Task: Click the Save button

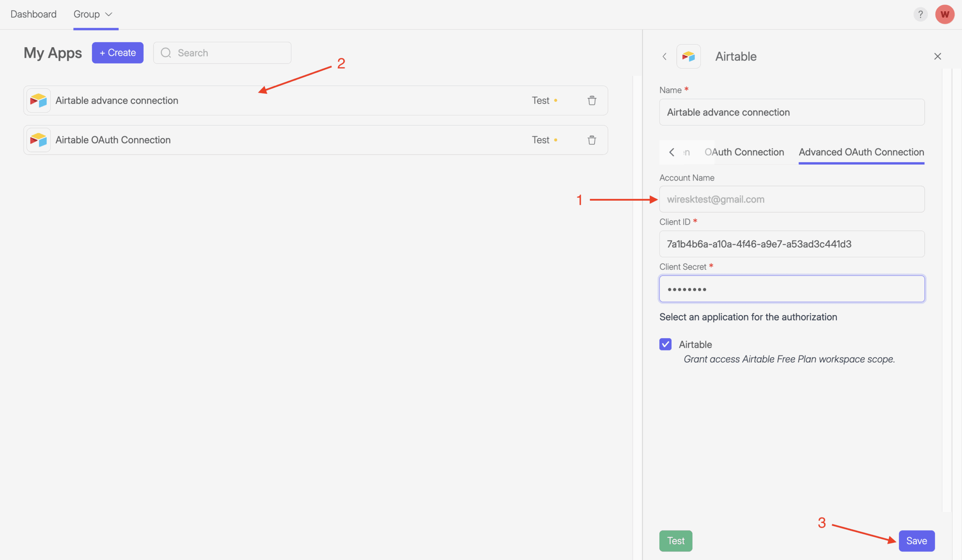Action: point(916,541)
